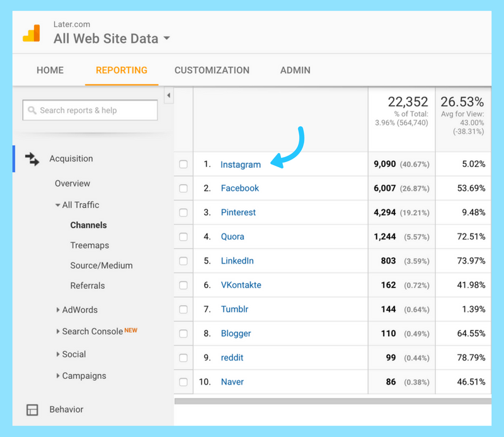Open the Blogger source link
Image resolution: width=504 pixels, height=437 pixels.
[x=236, y=334]
